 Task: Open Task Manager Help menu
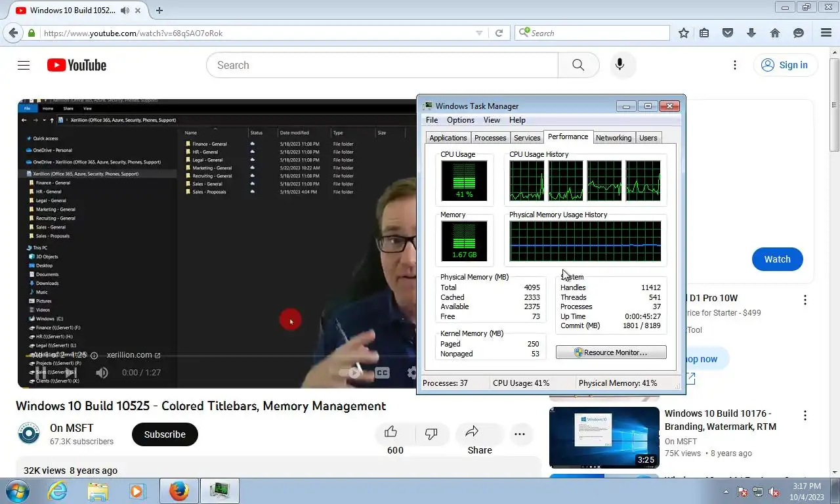coord(517,120)
